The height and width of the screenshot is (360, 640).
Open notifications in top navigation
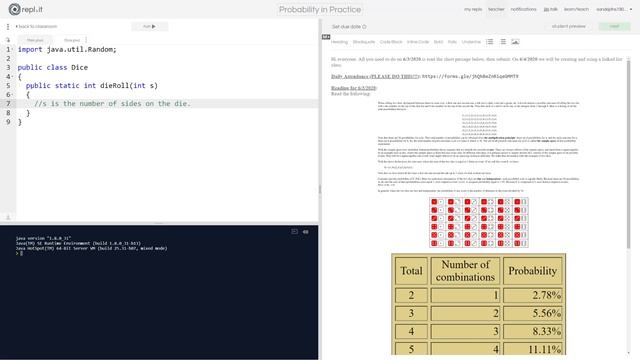point(523,9)
